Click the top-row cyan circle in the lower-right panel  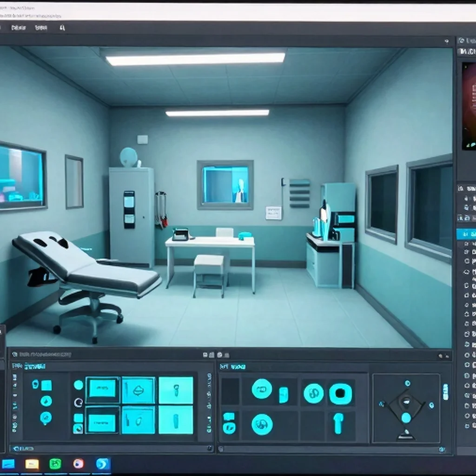[262, 389]
